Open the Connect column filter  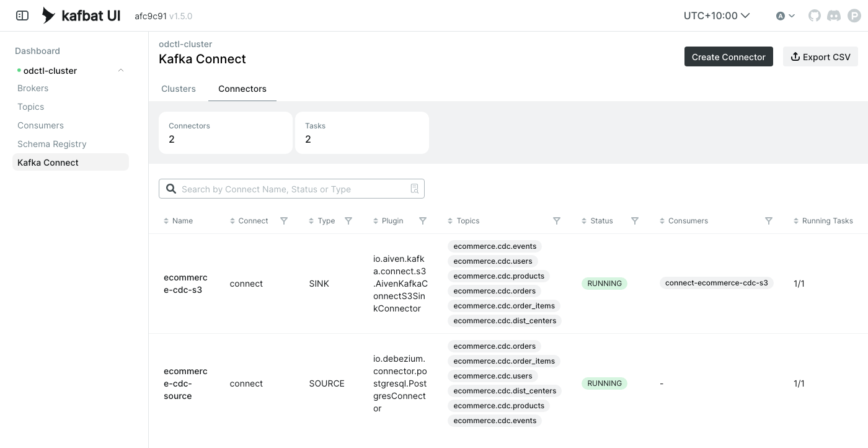[x=284, y=221]
